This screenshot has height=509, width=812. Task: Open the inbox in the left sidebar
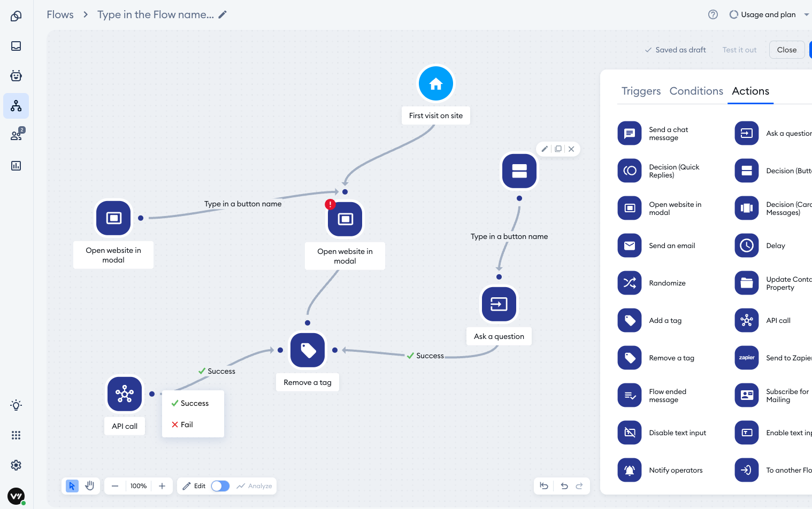click(x=16, y=46)
